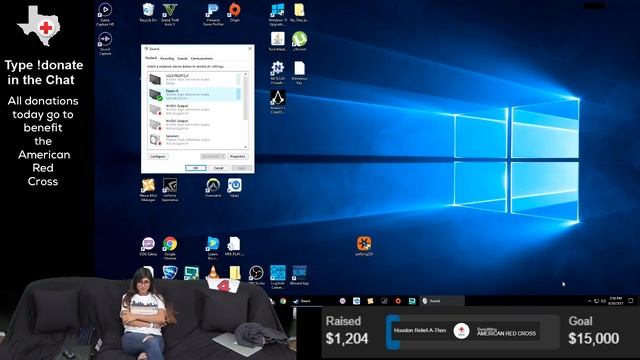This screenshot has width=640, height=360.
Task: Open the Set Default dropdown button
Action: pyautogui.click(x=213, y=157)
